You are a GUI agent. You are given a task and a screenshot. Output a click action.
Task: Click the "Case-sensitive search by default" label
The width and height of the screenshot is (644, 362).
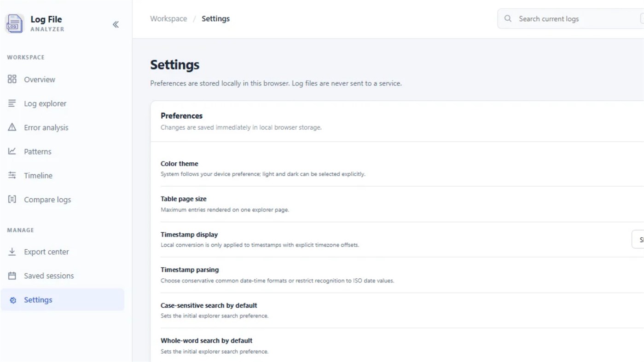pos(209,305)
